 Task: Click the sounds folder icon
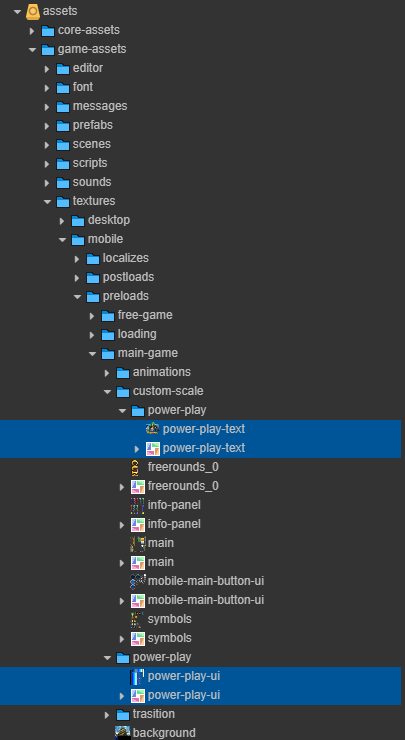click(x=63, y=183)
